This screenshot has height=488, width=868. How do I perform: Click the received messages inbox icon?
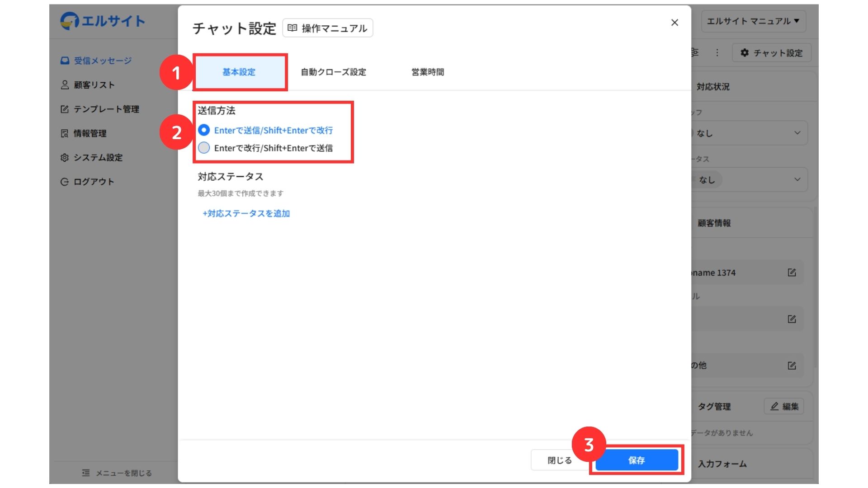click(x=65, y=61)
